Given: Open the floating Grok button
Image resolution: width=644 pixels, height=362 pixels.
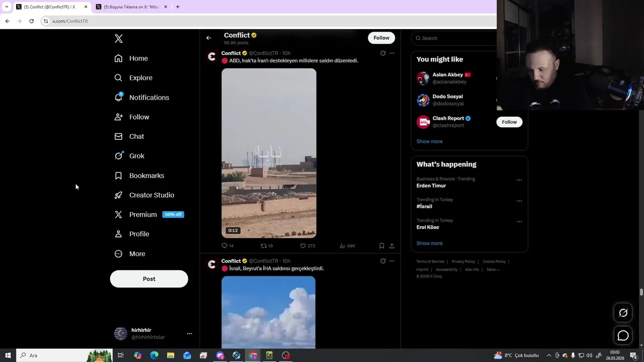Looking at the screenshot, I should pyautogui.click(x=623, y=313).
